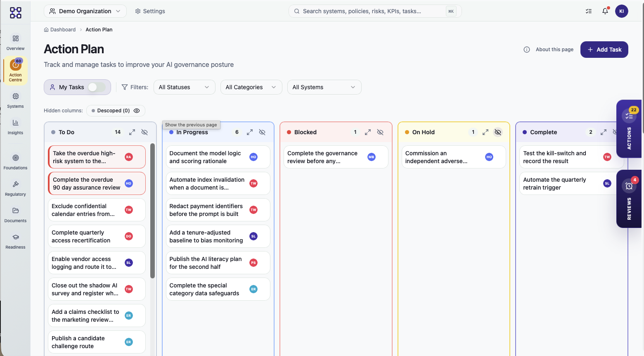Expand the Blocked column
This screenshot has height=356, width=644.
pos(368,132)
